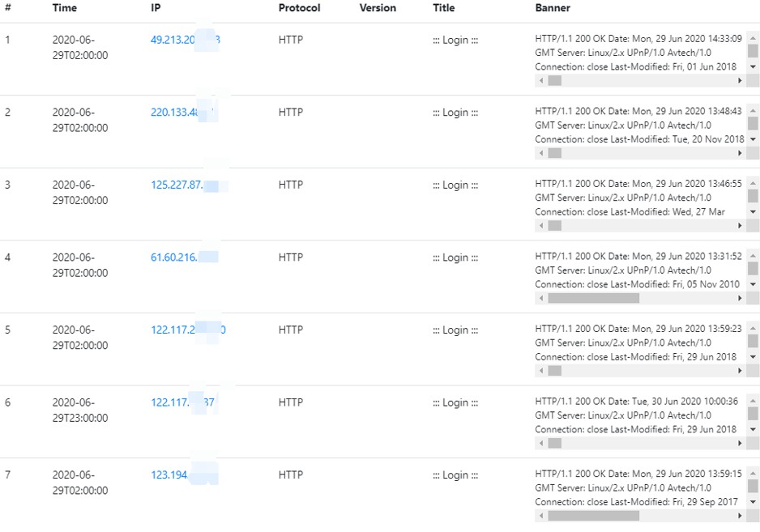Screen dimensions: 760x532
Task: Open the 123.194 IP link in row 7
Action: click(169, 475)
